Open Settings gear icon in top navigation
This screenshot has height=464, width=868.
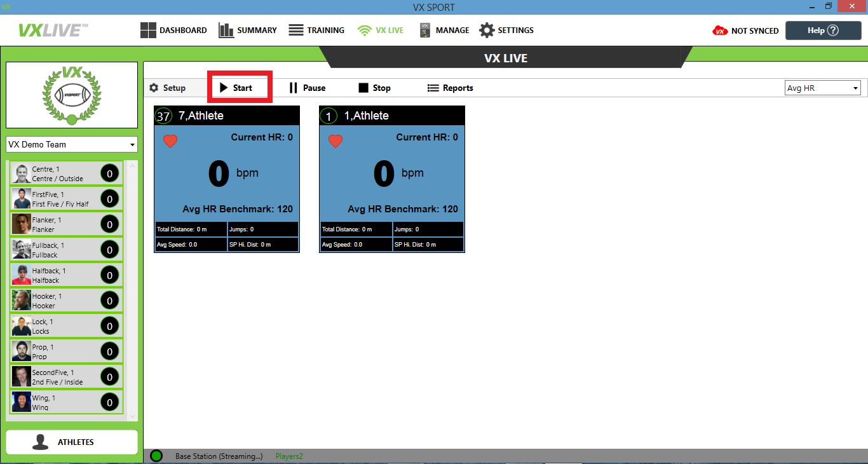[x=487, y=31]
